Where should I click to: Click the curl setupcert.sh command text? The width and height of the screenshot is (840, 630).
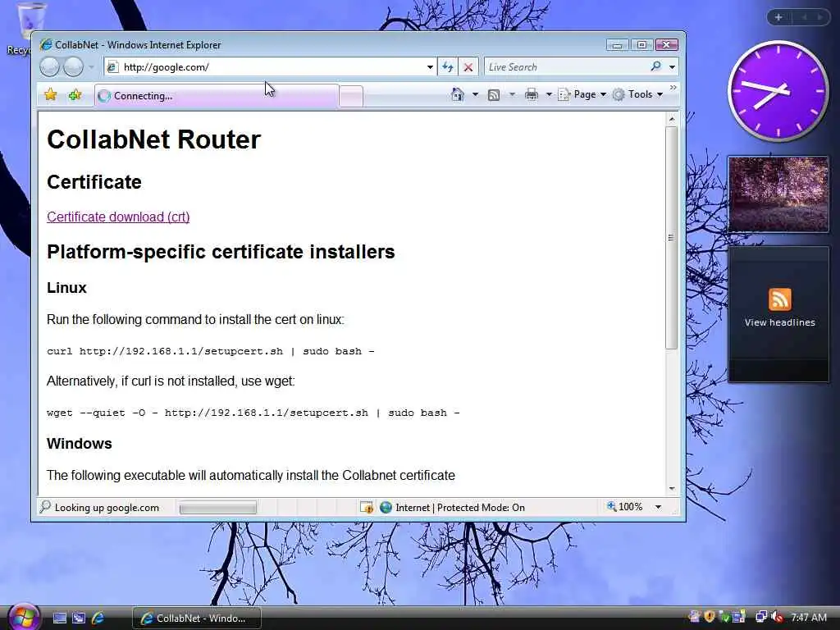[x=211, y=351]
